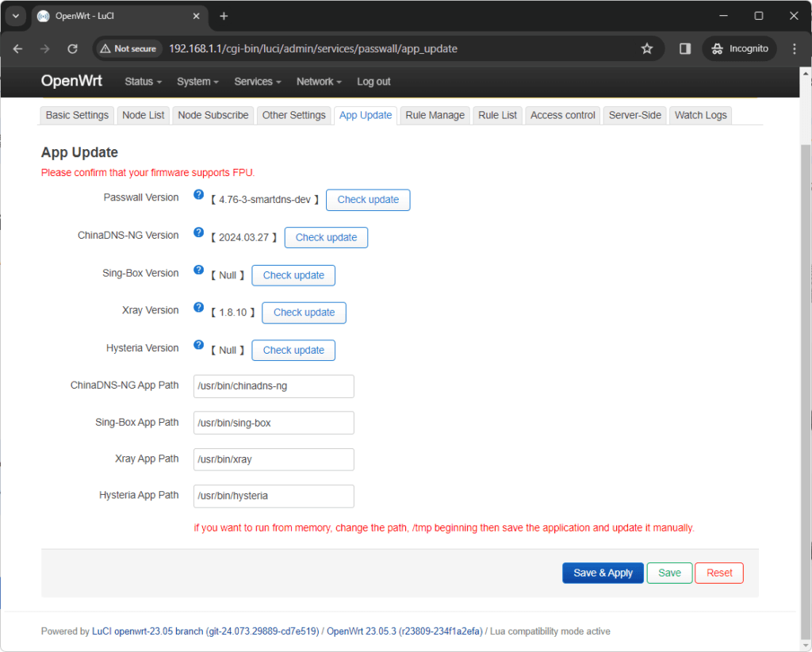Click the browser address bar URL
The image size is (812, 652).
click(313, 48)
